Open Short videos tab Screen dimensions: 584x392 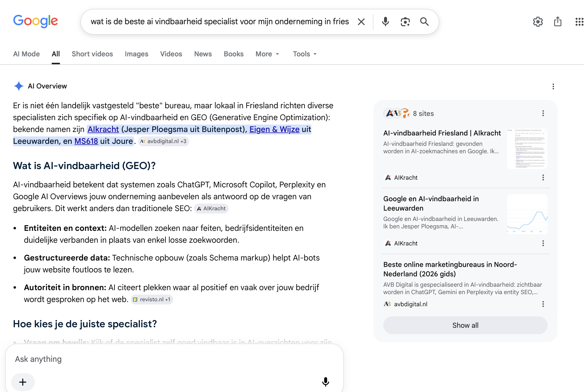pos(92,54)
